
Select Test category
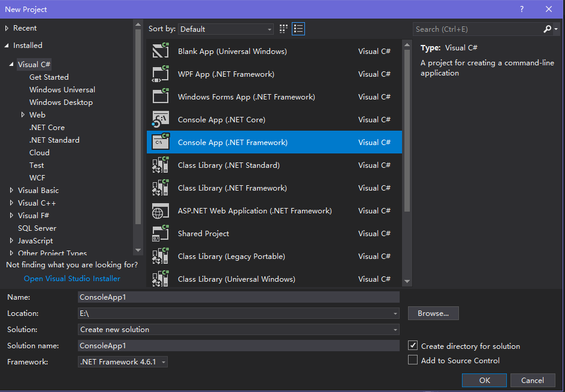point(37,165)
